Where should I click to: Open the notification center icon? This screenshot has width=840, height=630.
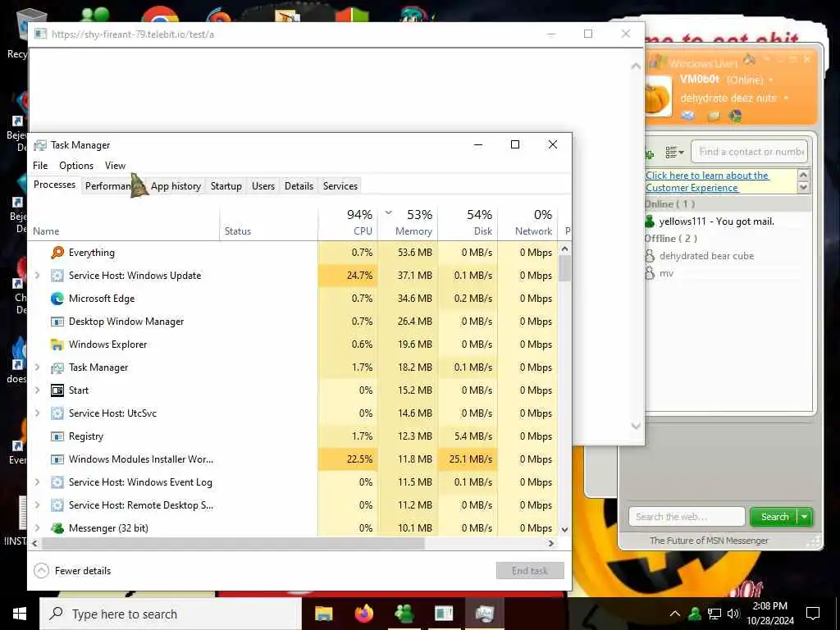(x=813, y=614)
